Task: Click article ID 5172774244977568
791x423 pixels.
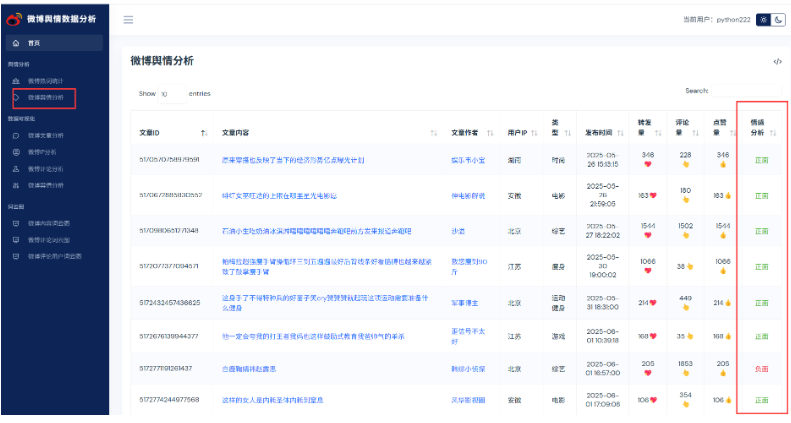Action: pos(169,400)
